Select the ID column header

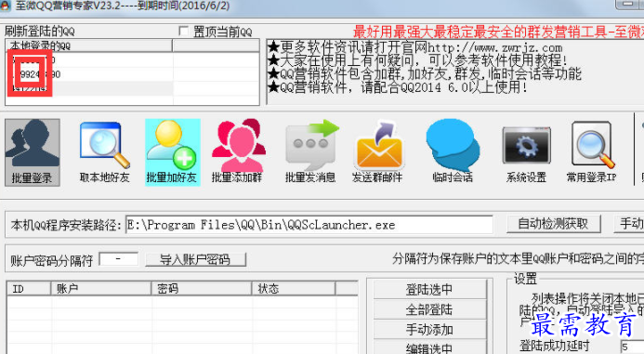click(29, 289)
